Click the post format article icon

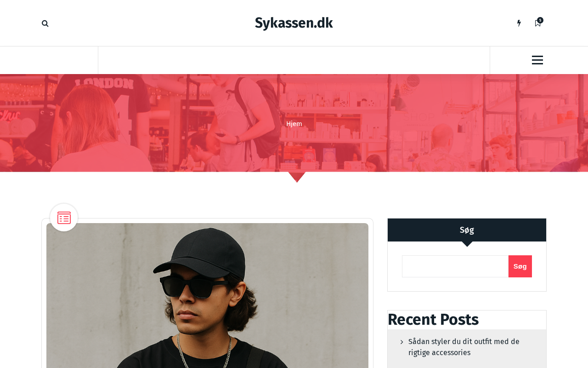point(64,218)
